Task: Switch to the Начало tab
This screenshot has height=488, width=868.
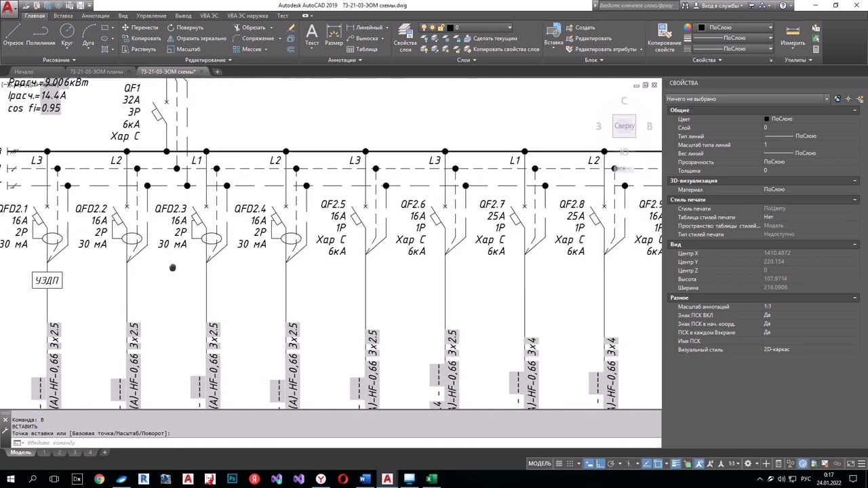Action: 24,72
